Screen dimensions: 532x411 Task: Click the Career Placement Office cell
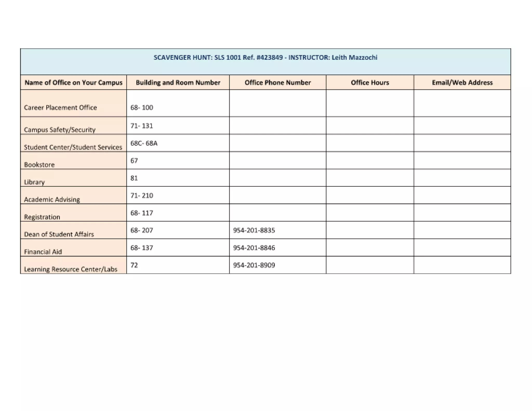(x=61, y=108)
